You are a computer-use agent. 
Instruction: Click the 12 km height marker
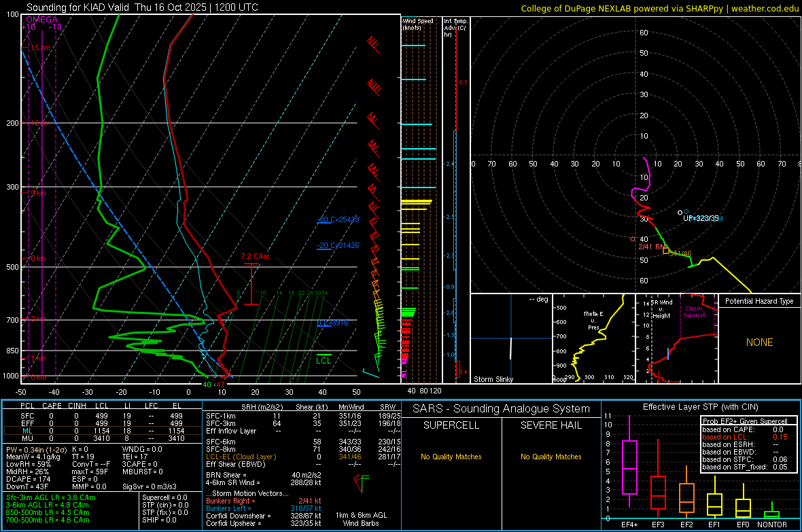[x=40, y=123]
